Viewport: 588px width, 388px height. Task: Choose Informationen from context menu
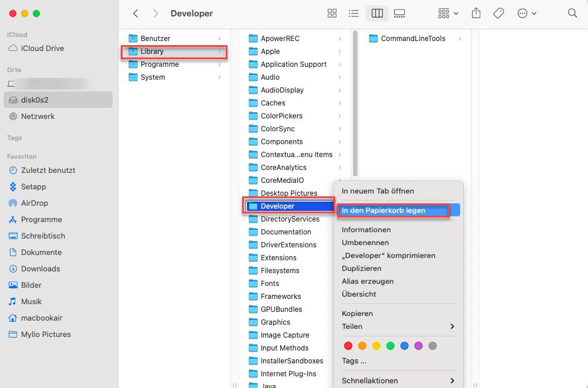(x=398, y=230)
